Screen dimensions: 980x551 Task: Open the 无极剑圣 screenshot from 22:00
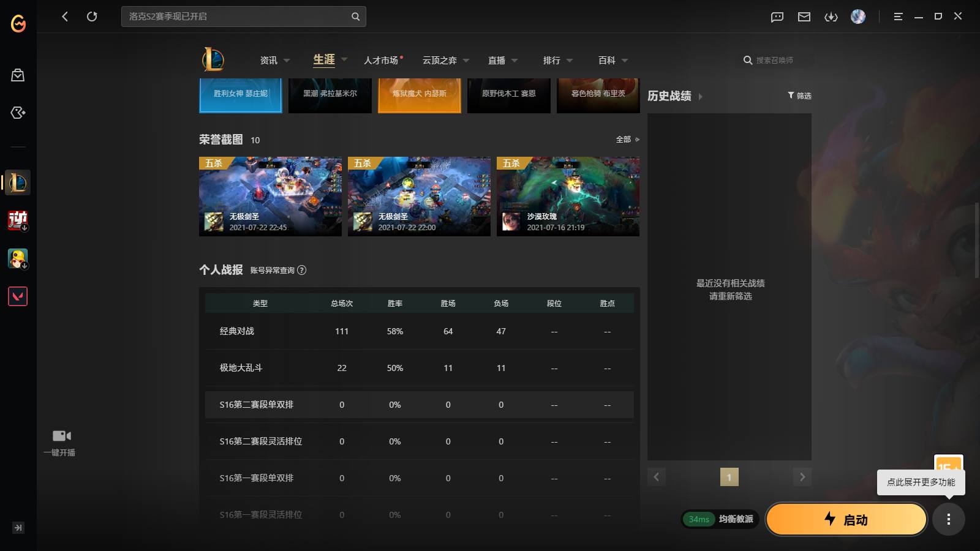419,197
